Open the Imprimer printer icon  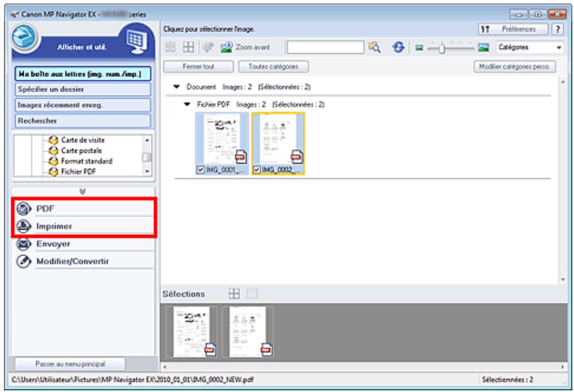pyautogui.click(x=24, y=226)
